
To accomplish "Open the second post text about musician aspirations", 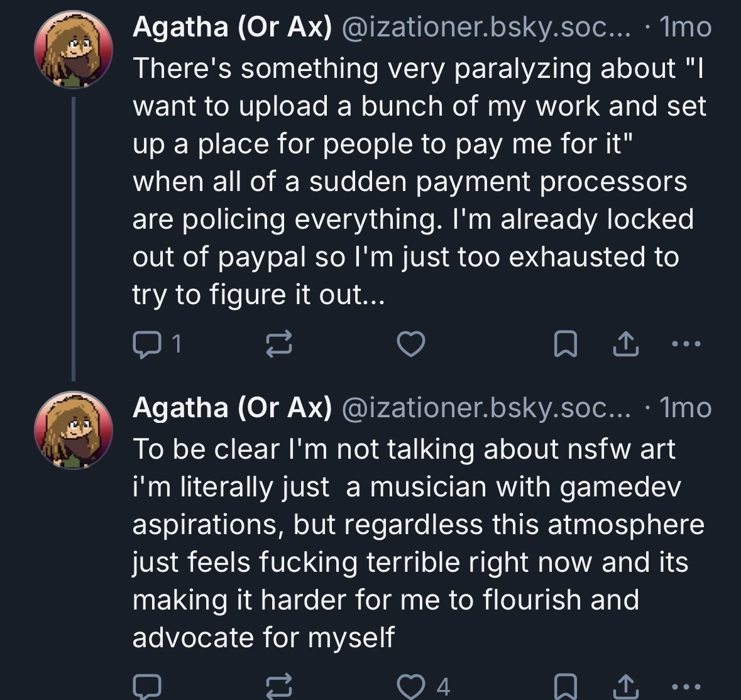I will (418, 543).
